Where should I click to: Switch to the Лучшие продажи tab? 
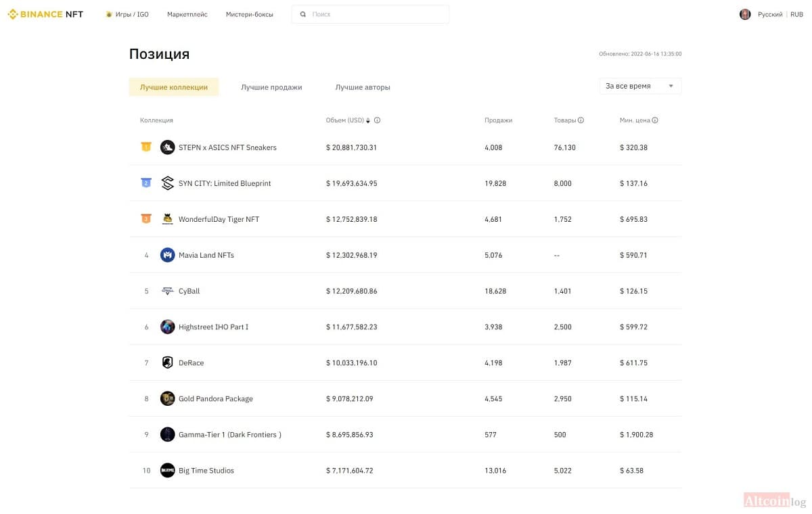[271, 87]
